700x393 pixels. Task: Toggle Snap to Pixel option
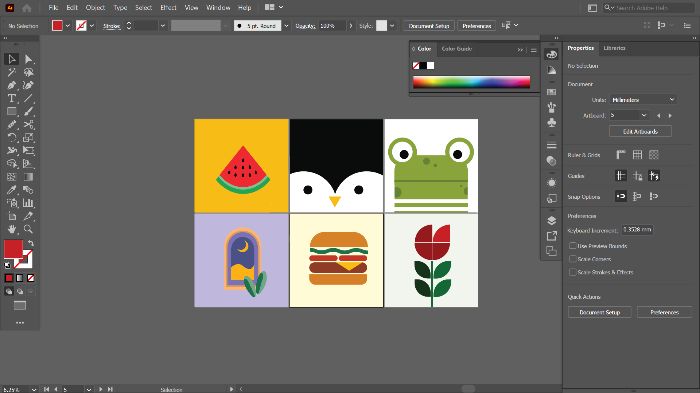654,196
